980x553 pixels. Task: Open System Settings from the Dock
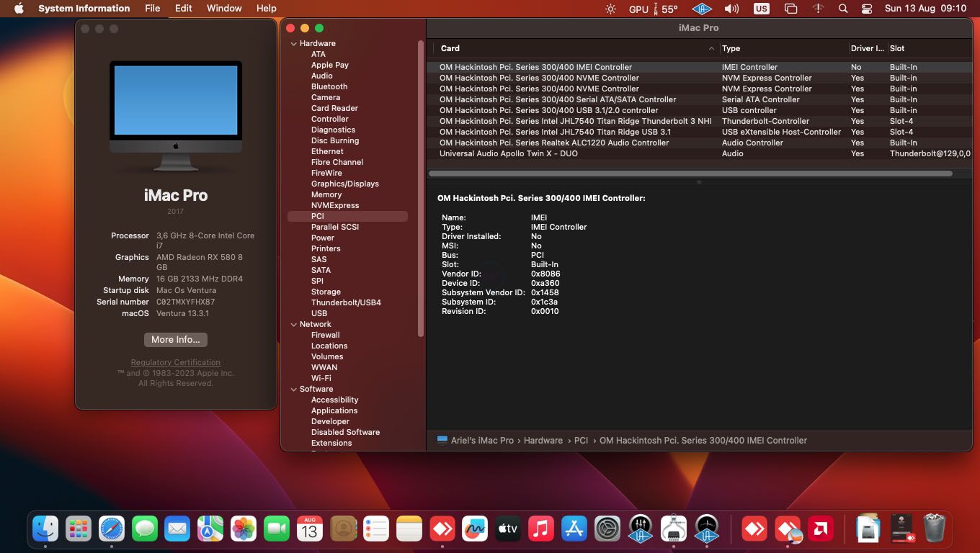coord(607,529)
